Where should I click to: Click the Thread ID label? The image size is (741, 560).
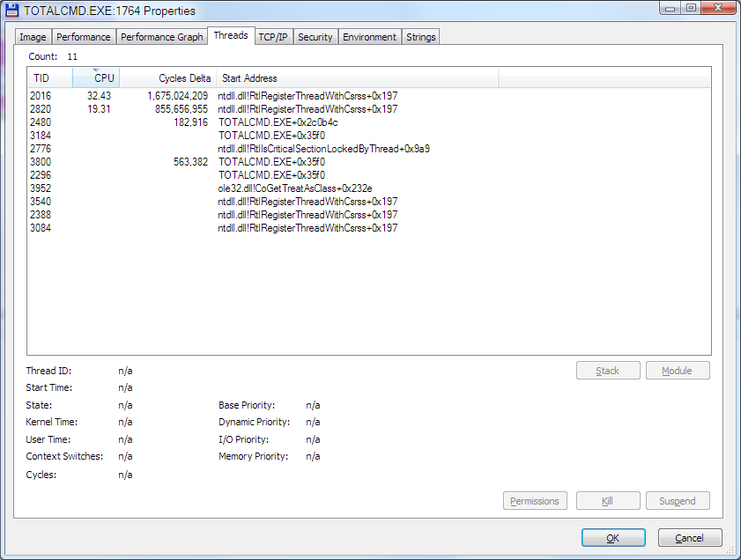[48, 371]
